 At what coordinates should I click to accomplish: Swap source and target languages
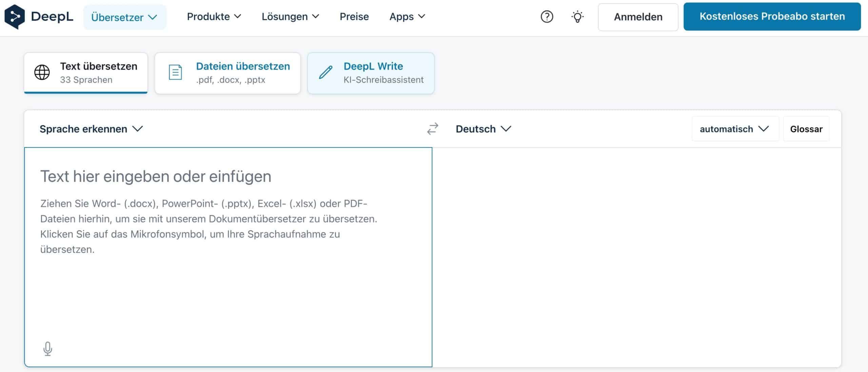tap(432, 129)
